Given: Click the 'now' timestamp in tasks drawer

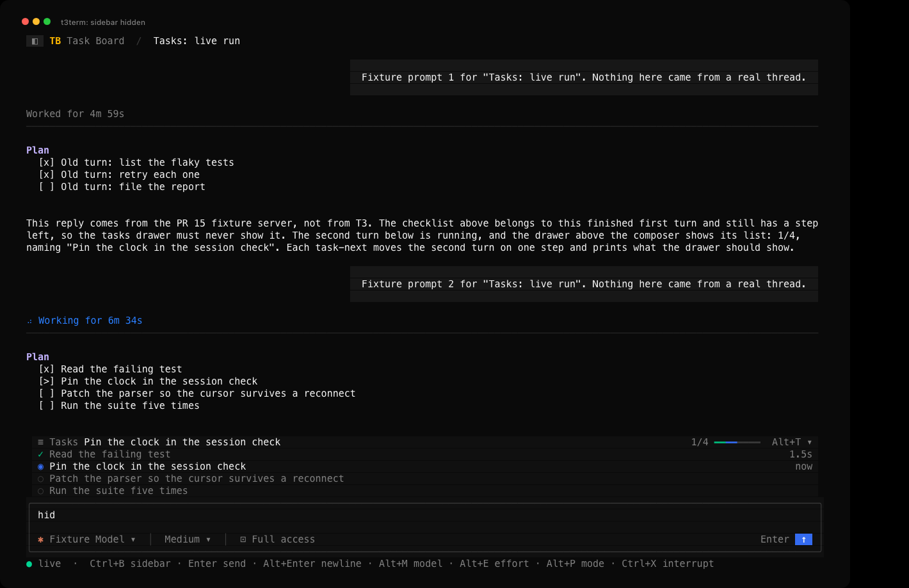Looking at the screenshot, I should (x=804, y=466).
